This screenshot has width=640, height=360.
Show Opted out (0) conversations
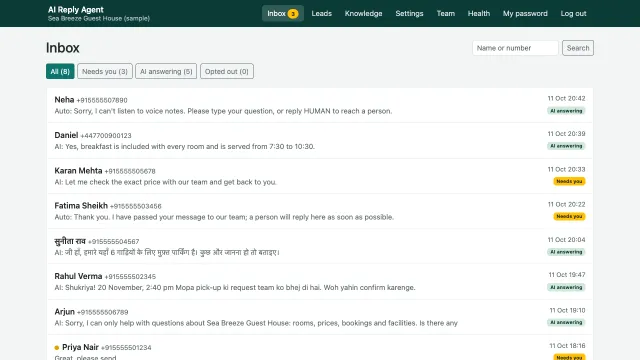(x=227, y=71)
